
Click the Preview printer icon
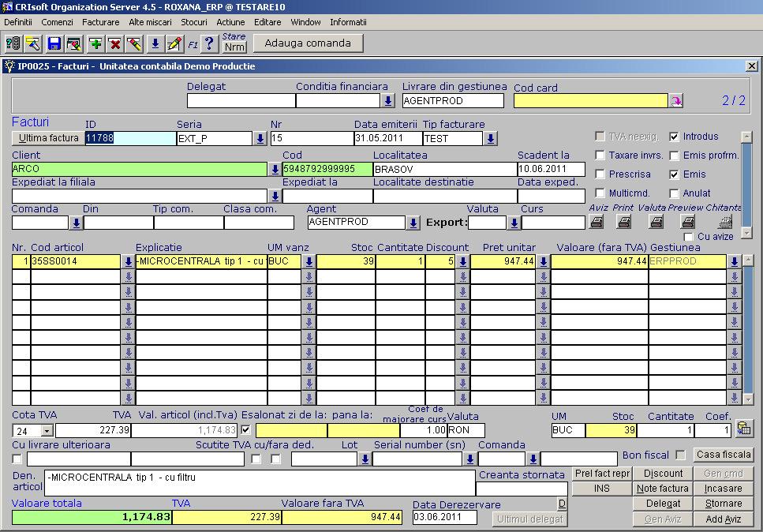[688, 222]
